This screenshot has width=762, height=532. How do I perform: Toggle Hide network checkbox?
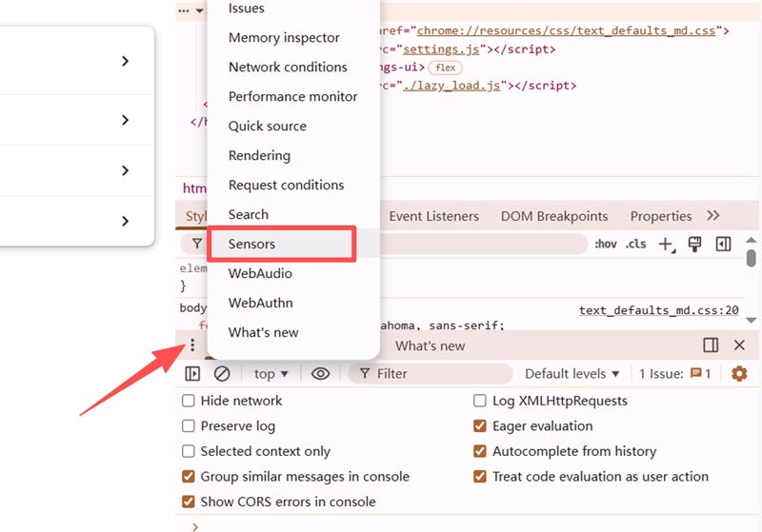[x=188, y=401]
